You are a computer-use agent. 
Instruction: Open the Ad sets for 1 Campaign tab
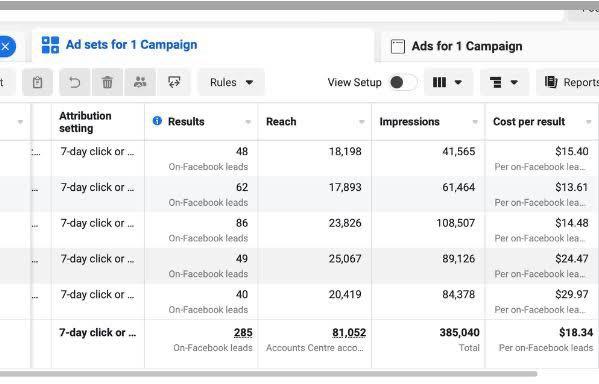point(120,45)
